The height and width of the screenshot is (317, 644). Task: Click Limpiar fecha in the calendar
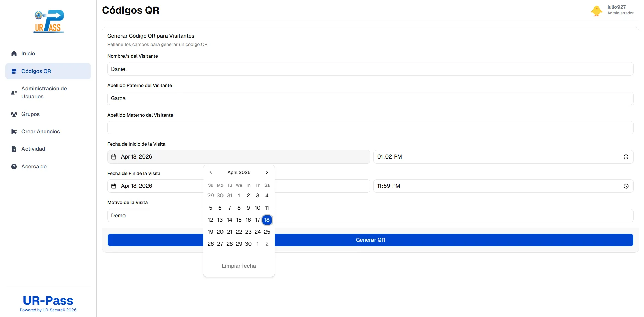(239, 266)
